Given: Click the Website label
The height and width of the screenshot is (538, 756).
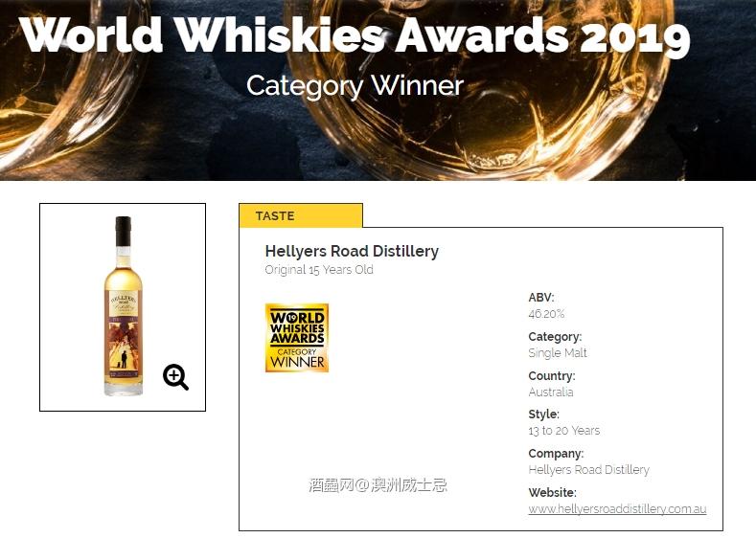Looking at the screenshot, I should (553, 493).
